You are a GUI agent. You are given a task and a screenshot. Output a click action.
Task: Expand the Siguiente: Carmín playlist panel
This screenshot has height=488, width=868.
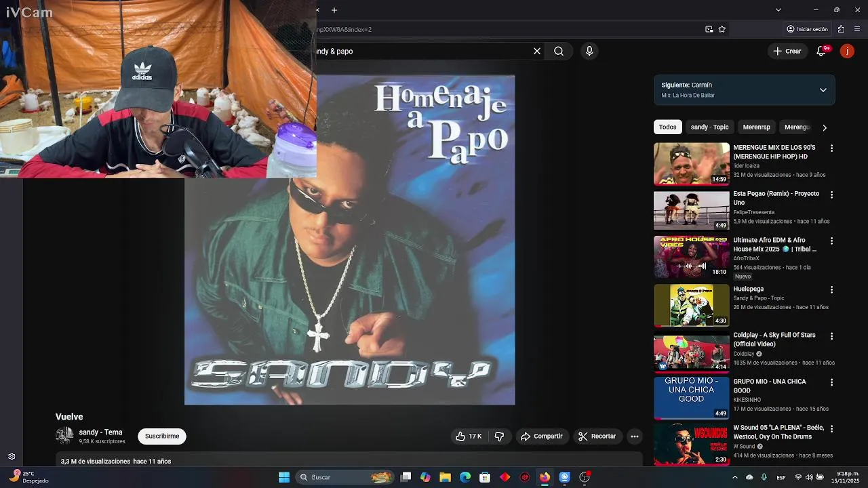(x=823, y=90)
